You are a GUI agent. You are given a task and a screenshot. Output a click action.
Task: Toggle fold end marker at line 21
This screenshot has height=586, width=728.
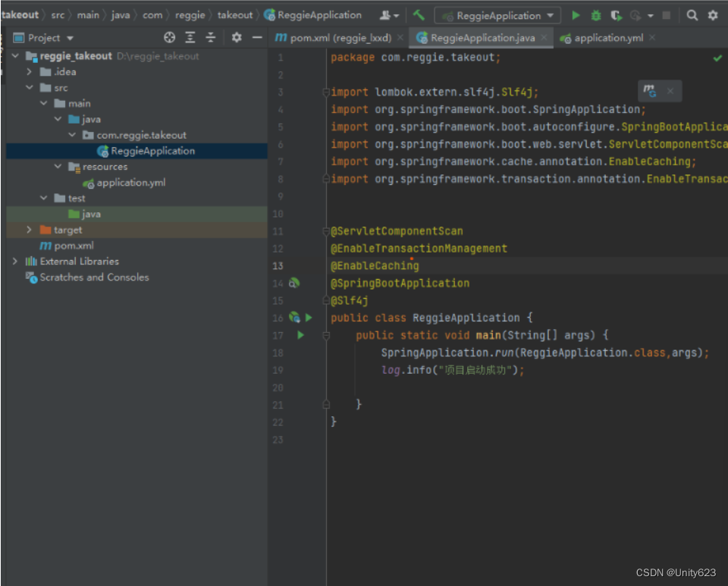(x=326, y=405)
